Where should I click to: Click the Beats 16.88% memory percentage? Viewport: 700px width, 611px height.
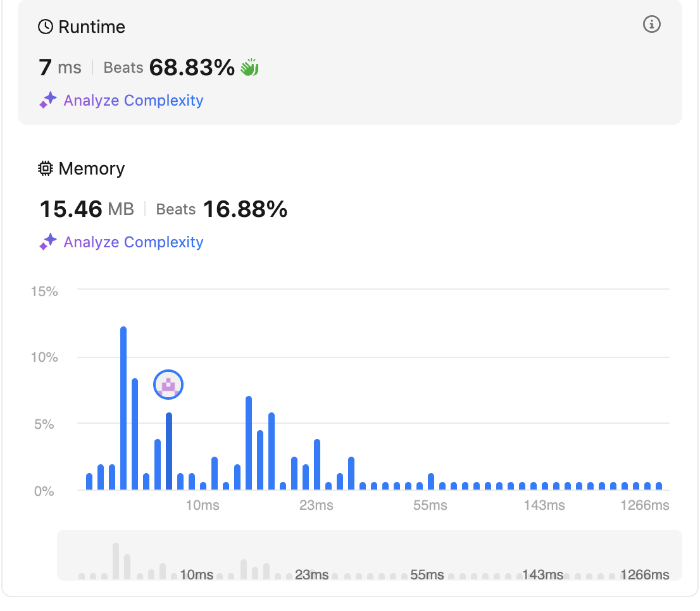click(244, 209)
